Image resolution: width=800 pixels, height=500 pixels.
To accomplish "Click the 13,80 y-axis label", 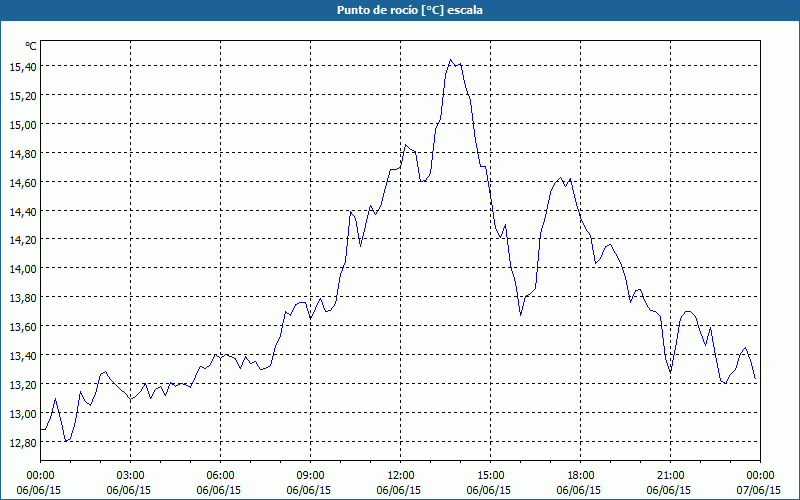I will [x=23, y=298].
